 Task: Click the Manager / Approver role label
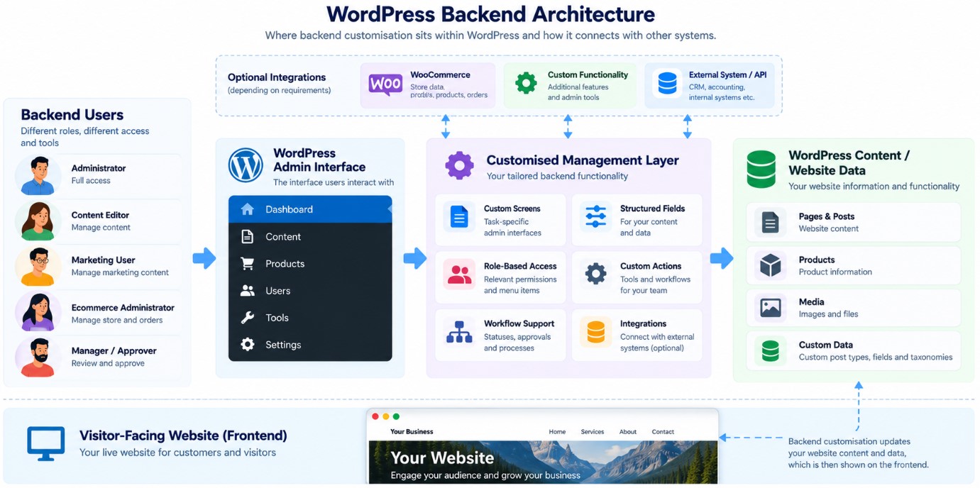[114, 350]
